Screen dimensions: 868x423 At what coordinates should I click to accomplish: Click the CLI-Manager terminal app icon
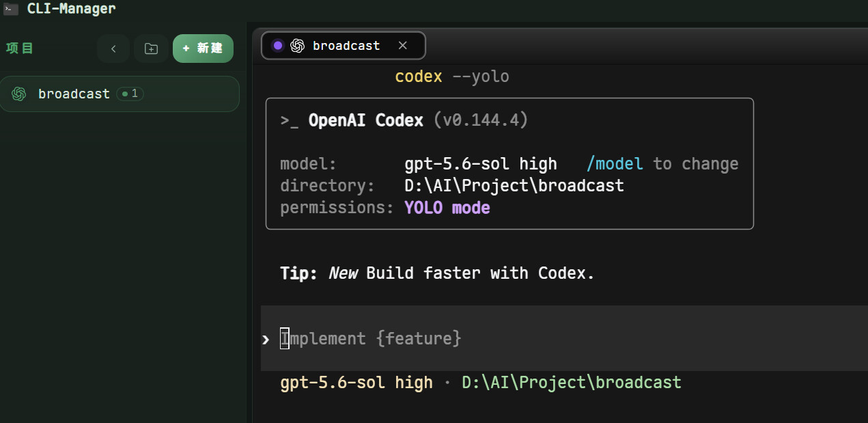click(x=11, y=9)
